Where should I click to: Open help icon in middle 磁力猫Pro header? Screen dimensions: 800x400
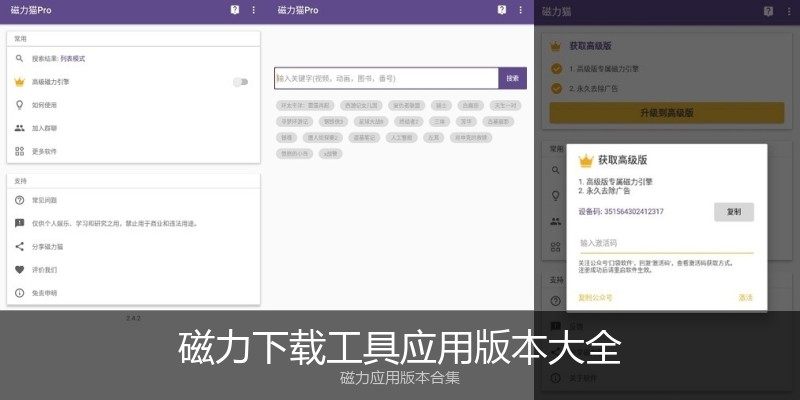(502, 10)
